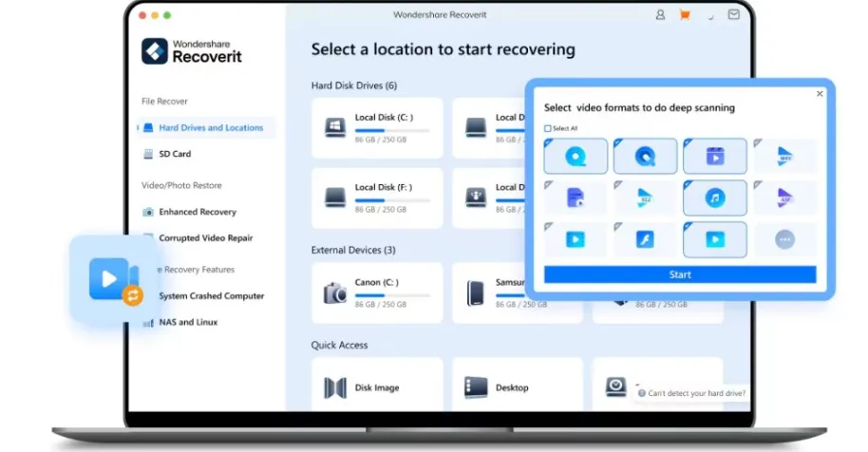
Task: Click the Windows drive icon of Local Disk (C:)
Action: (x=335, y=128)
